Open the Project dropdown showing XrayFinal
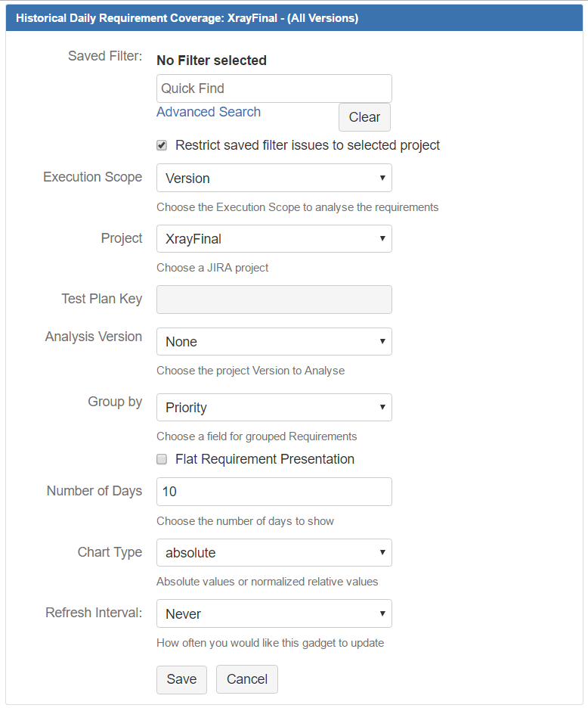The height and width of the screenshot is (708, 588). (x=274, y=238)
